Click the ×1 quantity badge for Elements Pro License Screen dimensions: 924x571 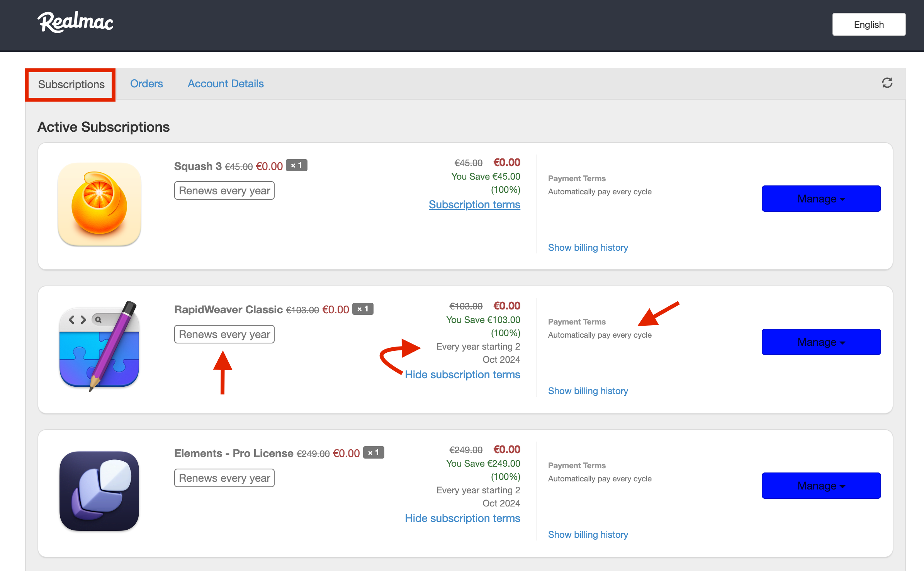374,452
